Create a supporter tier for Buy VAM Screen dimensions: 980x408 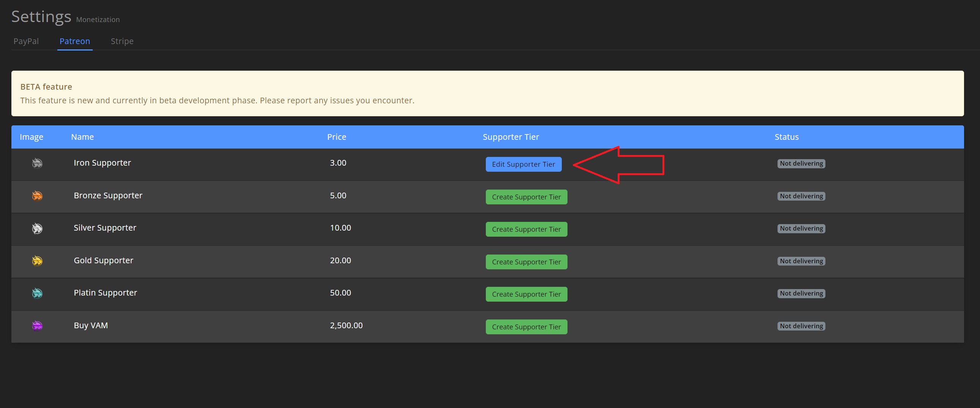[526, 327]
